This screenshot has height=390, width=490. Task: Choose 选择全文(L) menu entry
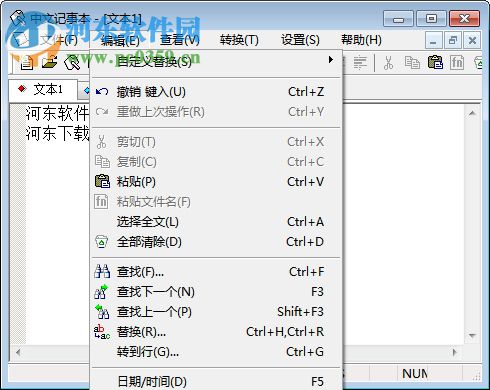[216, 222]
